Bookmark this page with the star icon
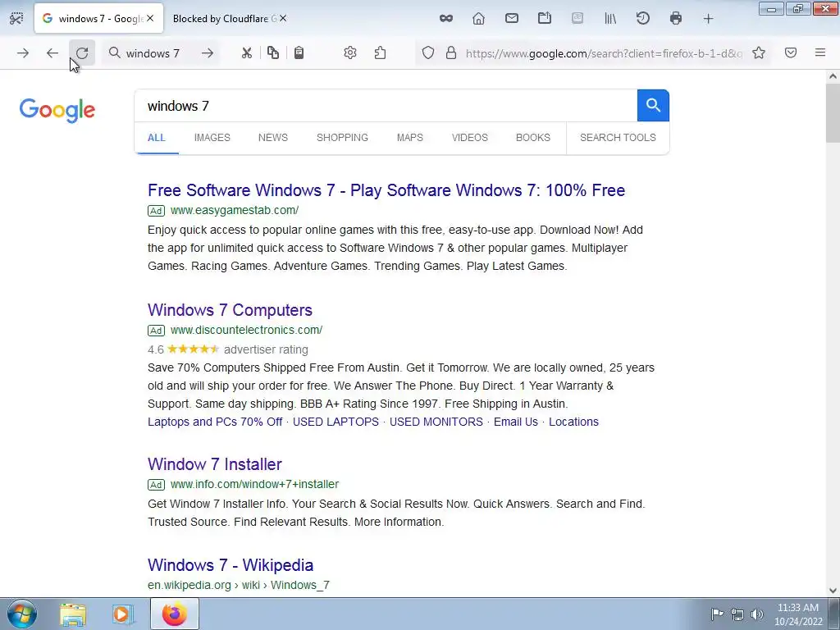This screenshot has width=840, height=630. click(x=759, y=52)
